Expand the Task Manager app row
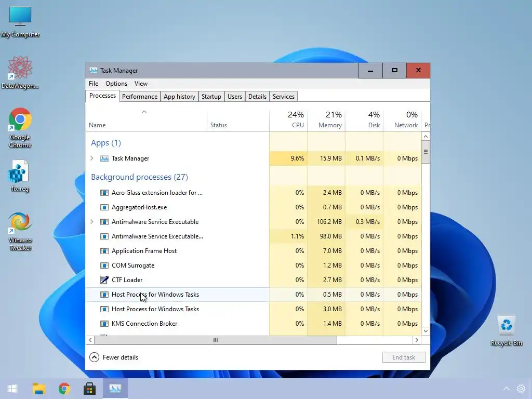 [x=92, y=158]
